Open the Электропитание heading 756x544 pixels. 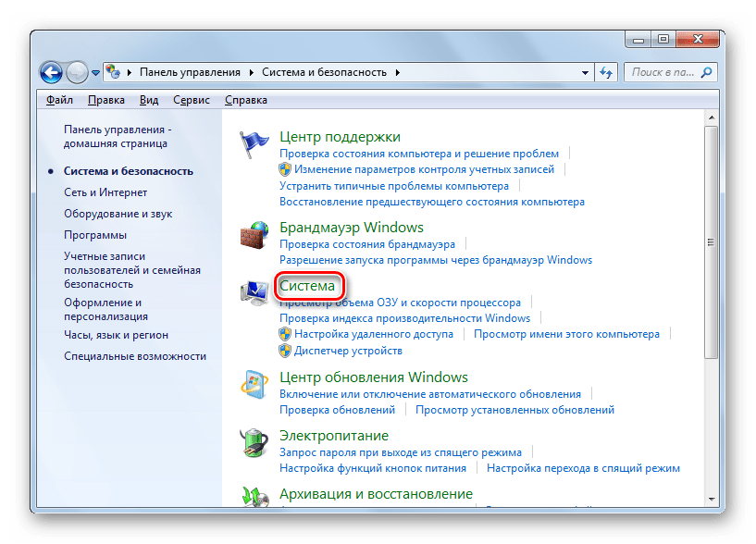pyautogui.click(x=334, y=436)
